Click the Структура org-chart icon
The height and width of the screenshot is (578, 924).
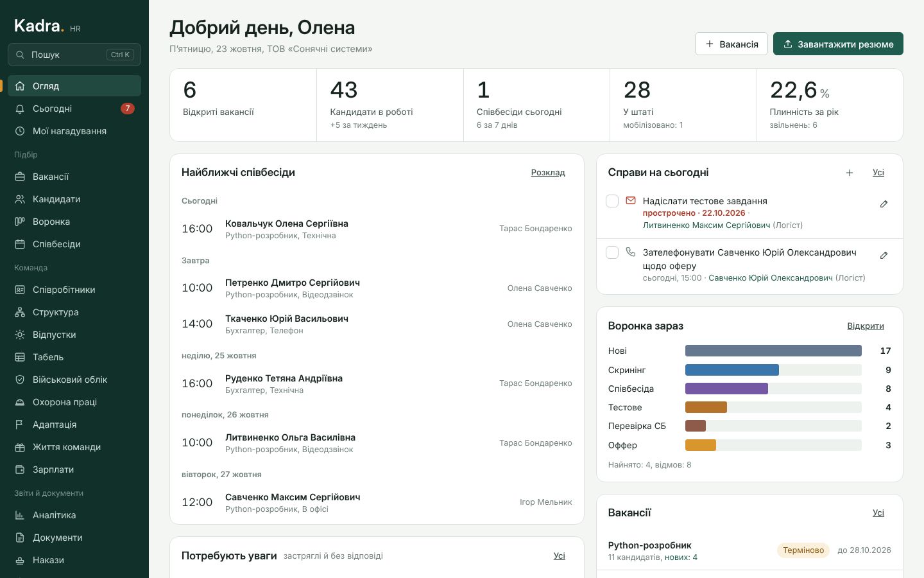(x=20, y=312)
